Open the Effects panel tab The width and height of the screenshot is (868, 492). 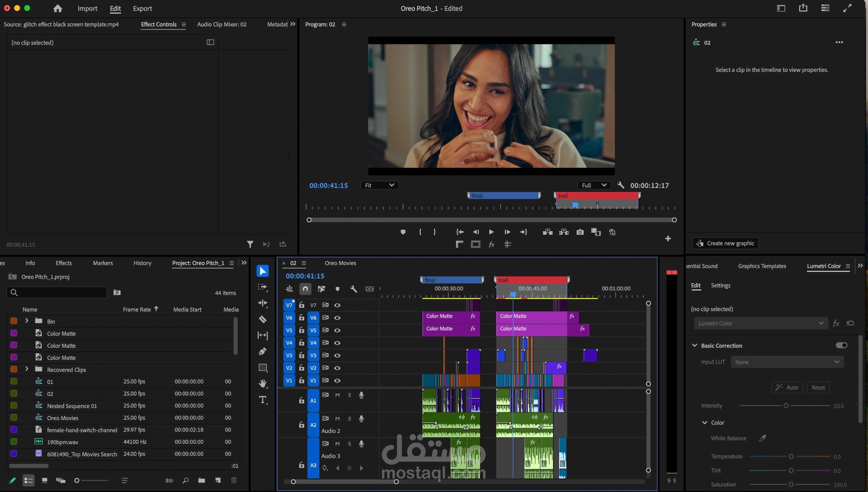[x=63, y=263]
